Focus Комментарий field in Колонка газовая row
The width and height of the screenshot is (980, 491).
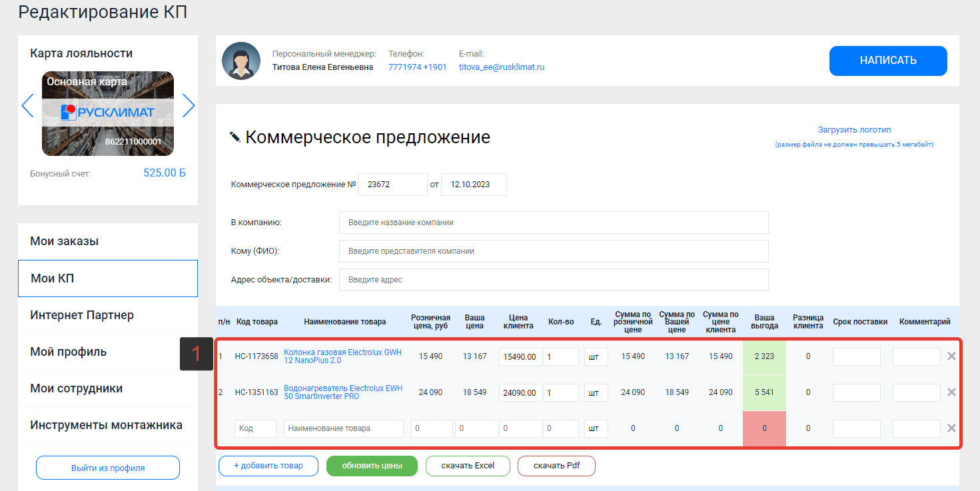coord(917,356)
